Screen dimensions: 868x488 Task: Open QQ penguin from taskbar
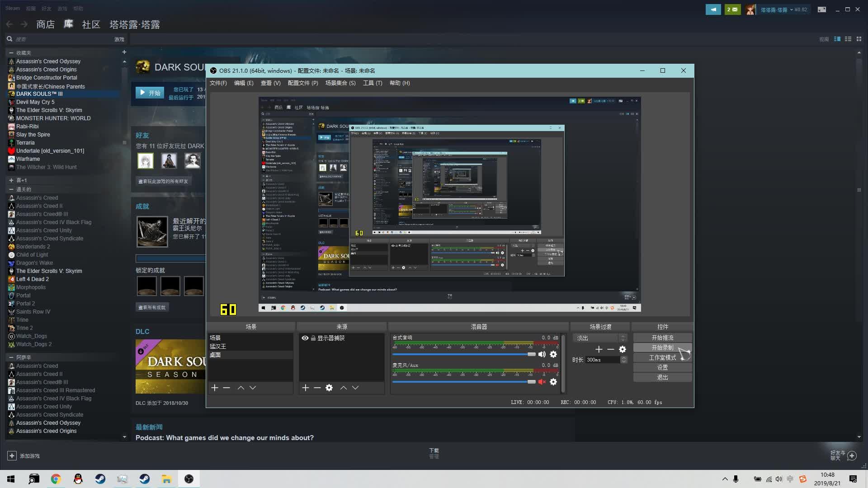pos(78,479)
